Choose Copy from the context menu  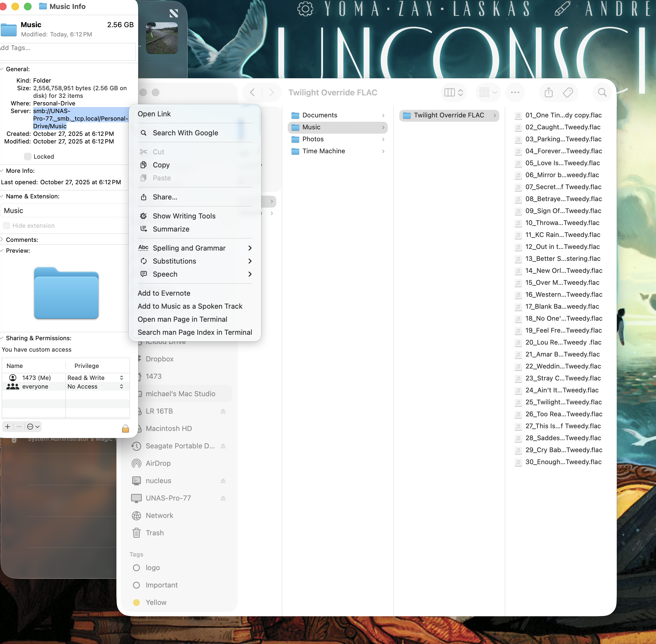click(161, 165)
